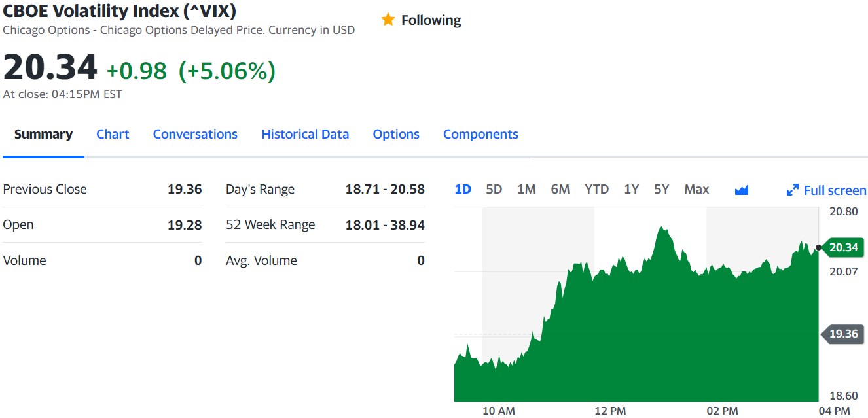The height and width of the screenshot is (418, 868).
Task: Select the 1D chart range
Action: tap(463, 189)
